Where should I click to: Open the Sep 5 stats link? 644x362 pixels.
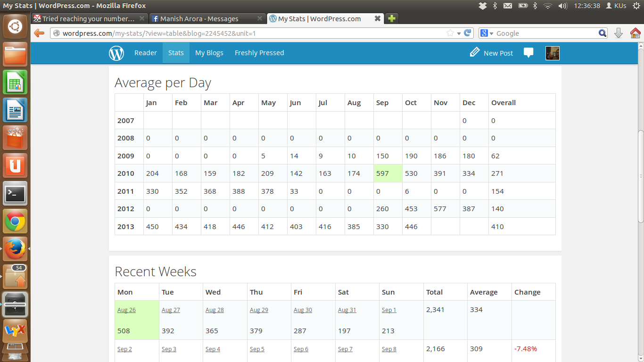tap(257, 349)
